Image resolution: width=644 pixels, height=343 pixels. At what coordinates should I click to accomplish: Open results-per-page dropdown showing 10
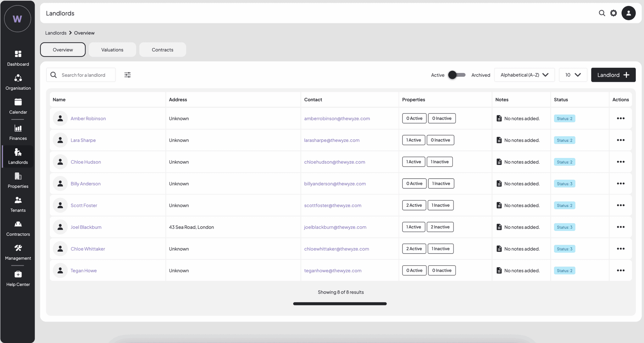[573, 75]
